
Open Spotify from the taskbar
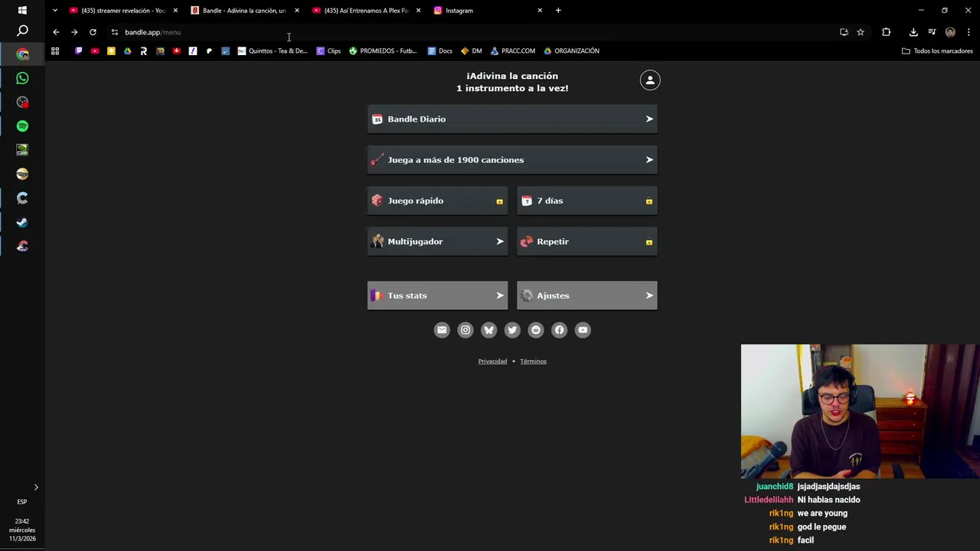[22, 126]
